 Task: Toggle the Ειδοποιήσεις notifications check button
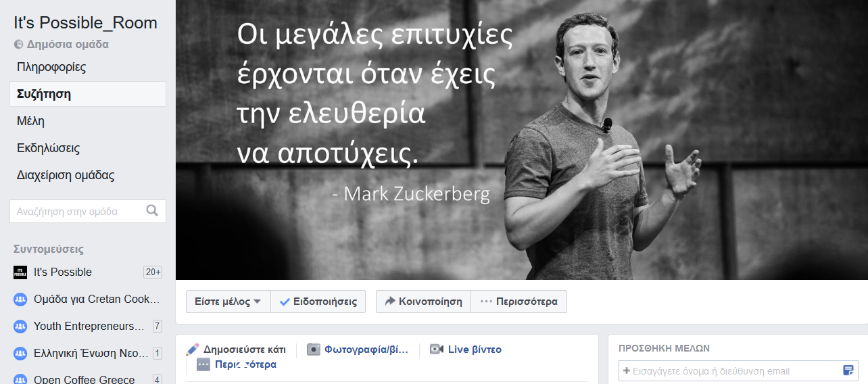(x=318, y=302)
